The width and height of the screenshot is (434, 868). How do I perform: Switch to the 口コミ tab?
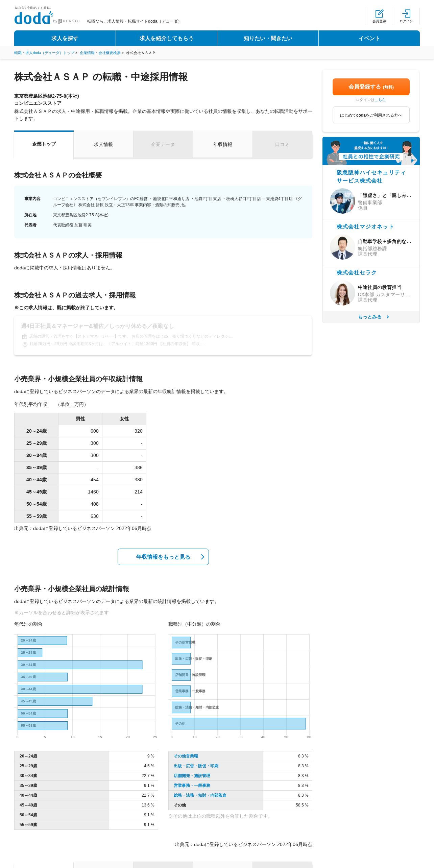coord(282,144)
